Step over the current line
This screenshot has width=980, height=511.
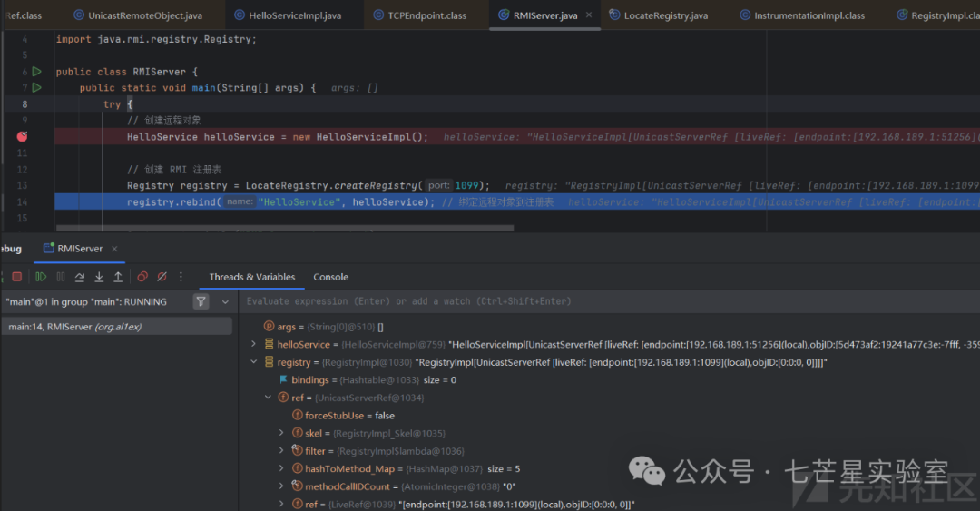pyautogui.click(x=79, y=277)
